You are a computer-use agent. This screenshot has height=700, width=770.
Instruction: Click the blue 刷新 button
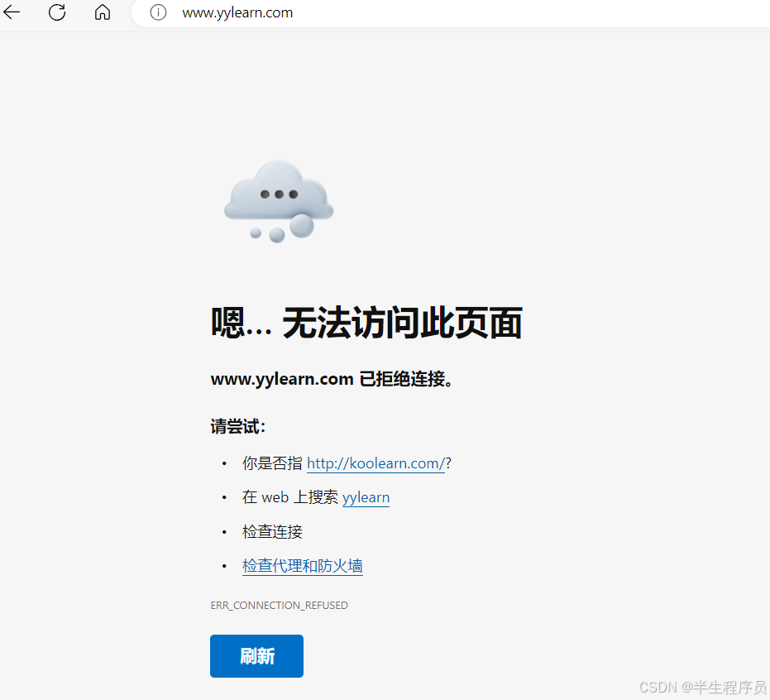(257, 656)
